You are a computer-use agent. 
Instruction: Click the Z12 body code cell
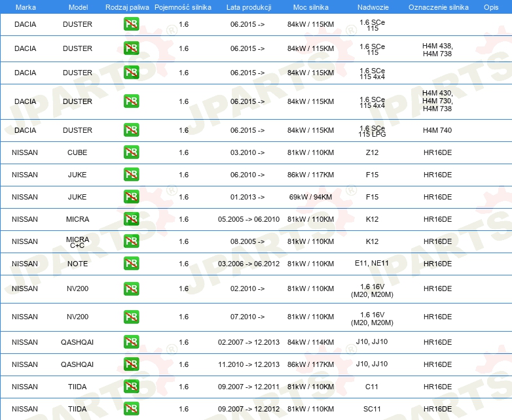point(373,152)
